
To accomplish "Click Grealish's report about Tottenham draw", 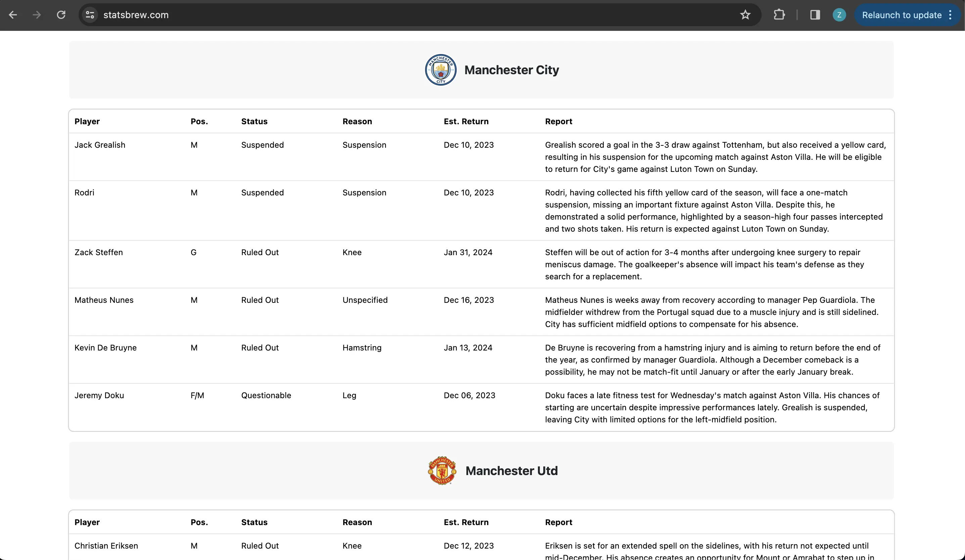I will pyautogui.click(x=715, y=157).
